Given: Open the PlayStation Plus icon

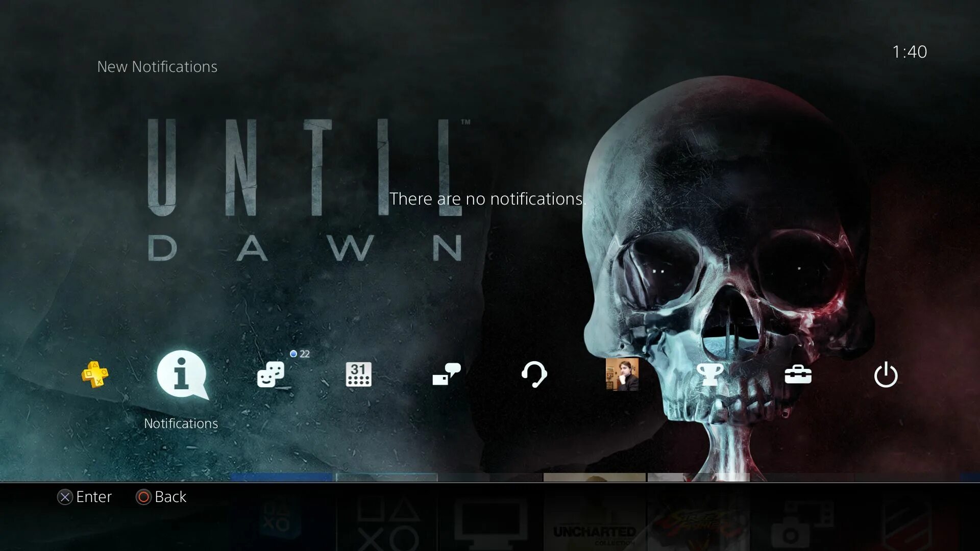Looking at the screenshot, I should 95,375.
